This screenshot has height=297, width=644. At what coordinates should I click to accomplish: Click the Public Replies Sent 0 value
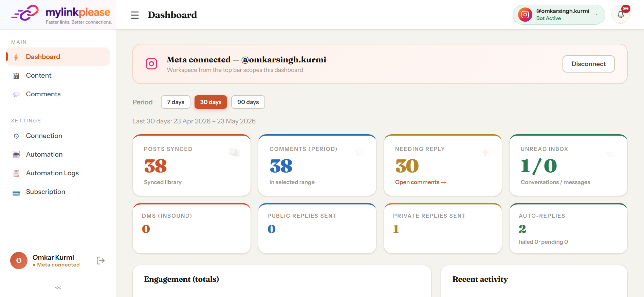[x=272, y=229]
